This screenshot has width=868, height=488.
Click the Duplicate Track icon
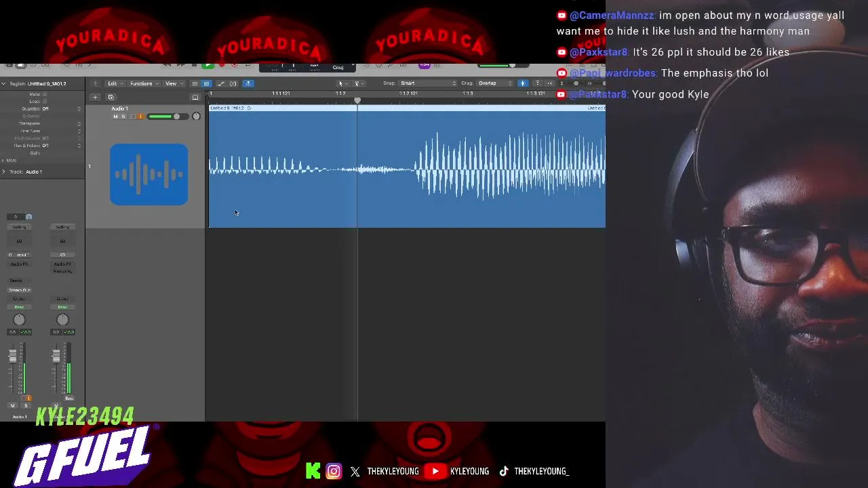click(111, 97)
